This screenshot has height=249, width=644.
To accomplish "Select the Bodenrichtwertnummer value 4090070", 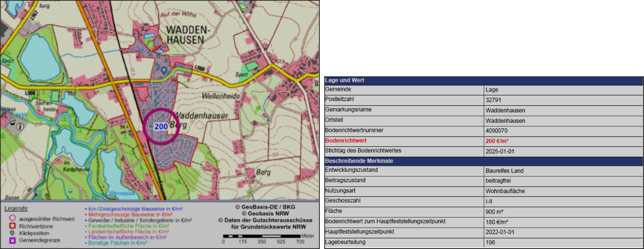I will [497, 131].
